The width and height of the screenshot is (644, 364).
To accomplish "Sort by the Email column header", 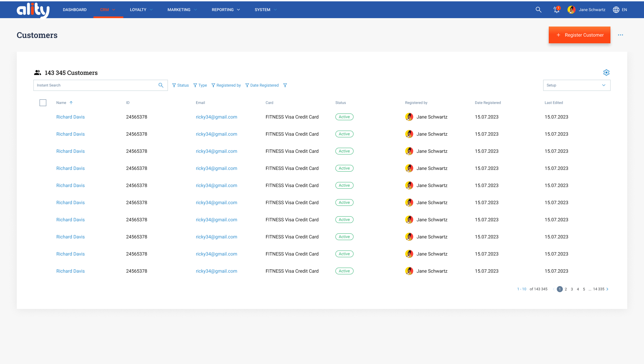I will tap(200, 103).
